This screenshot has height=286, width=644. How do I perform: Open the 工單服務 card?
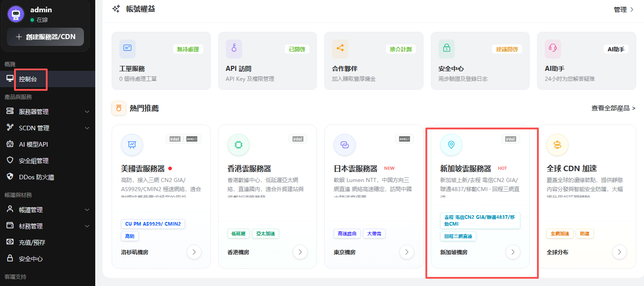[x=161, y=61]
